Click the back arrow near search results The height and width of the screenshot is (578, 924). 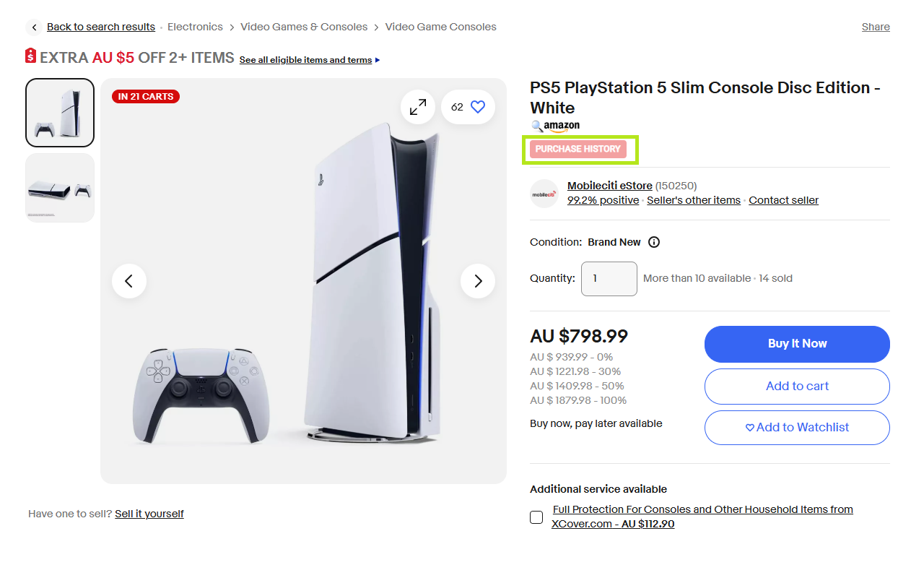click(x=34, y=27)
